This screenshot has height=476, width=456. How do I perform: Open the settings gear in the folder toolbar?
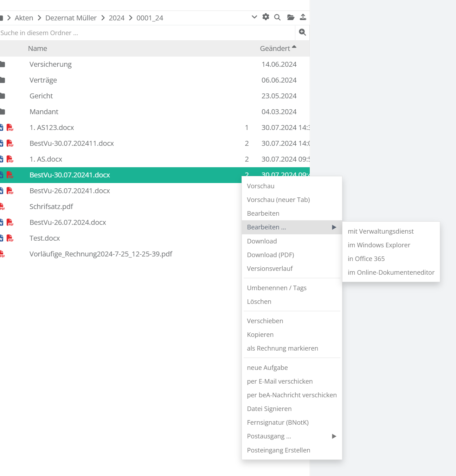[266, 17]
